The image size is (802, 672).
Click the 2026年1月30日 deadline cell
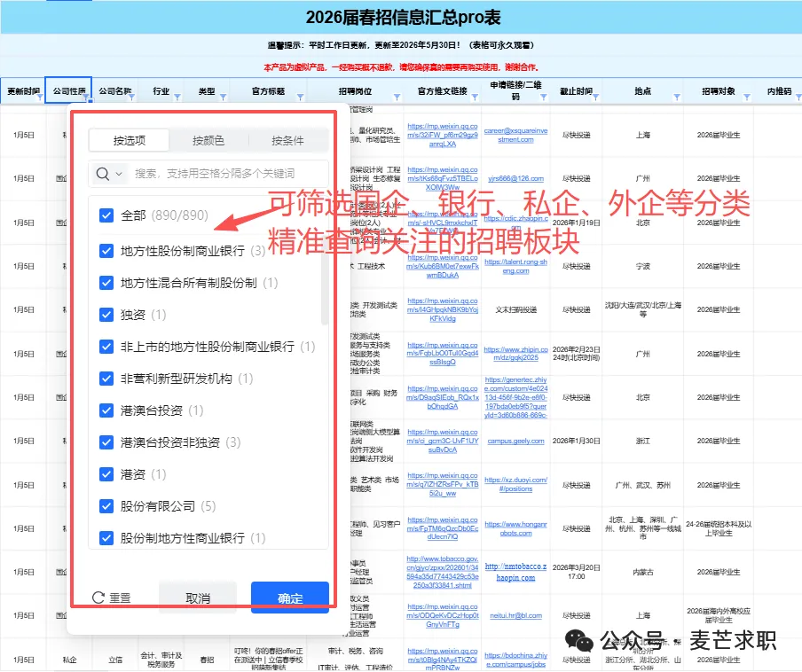pos(576,441)
